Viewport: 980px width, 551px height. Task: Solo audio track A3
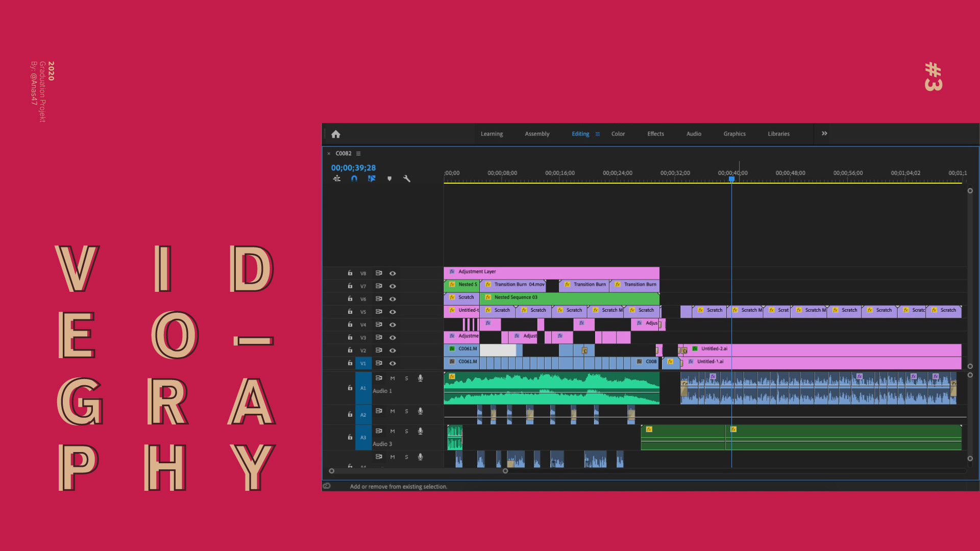click(x=406, y=432)
